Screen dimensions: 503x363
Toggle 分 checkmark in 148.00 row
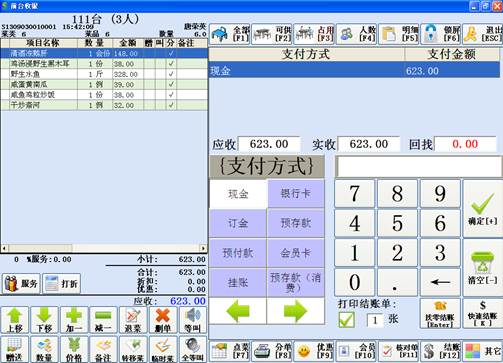click(x=171, y=53)
